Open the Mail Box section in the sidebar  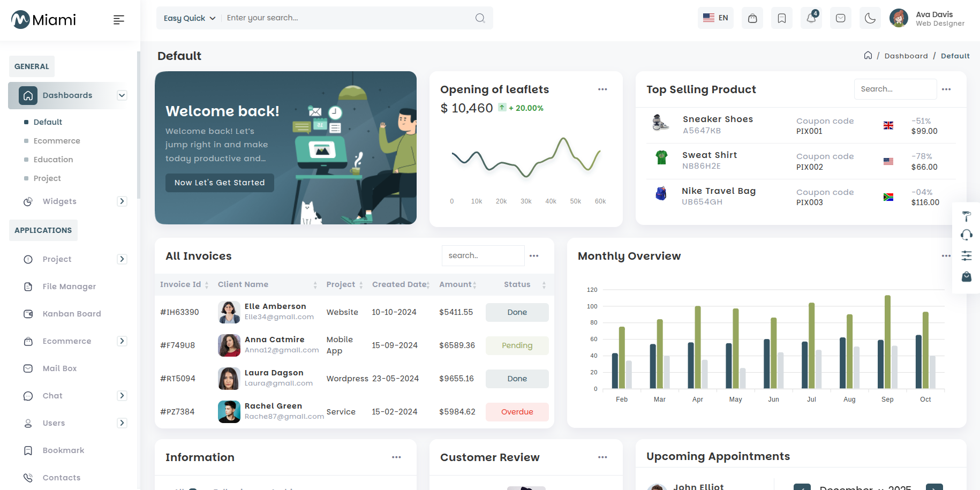click(x=59, y=368)
